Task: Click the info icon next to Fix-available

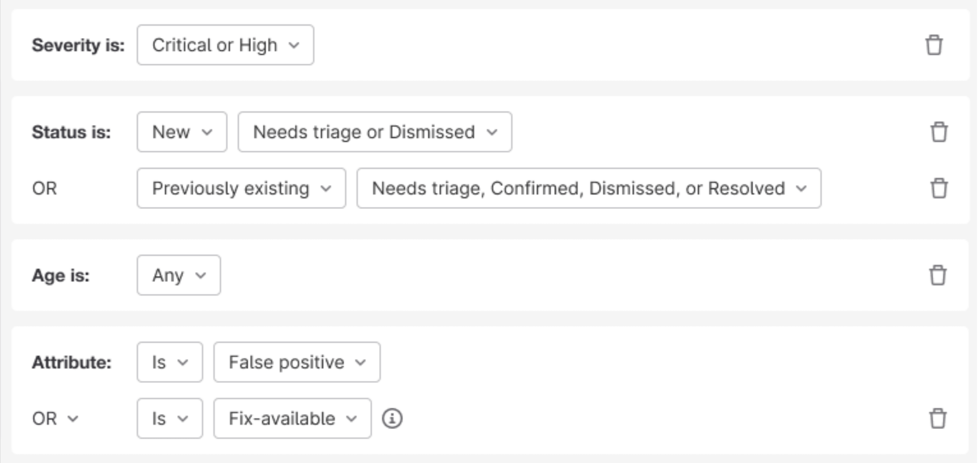Action: (393, 419)
